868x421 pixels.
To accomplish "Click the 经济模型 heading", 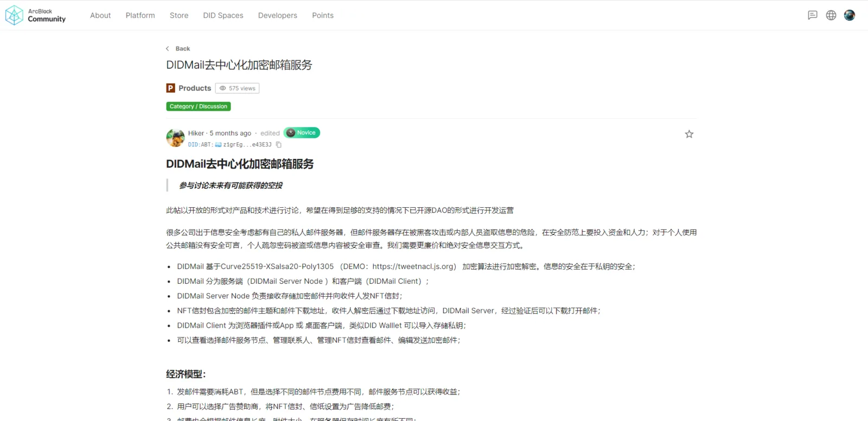I will point(186,374).
